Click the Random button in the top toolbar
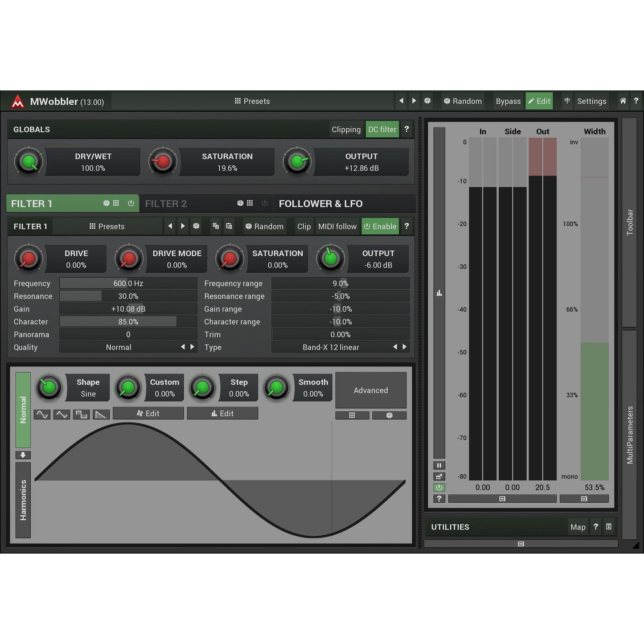Image resolution: width=644 pixels, height=644 pixels. pos(463,101)
